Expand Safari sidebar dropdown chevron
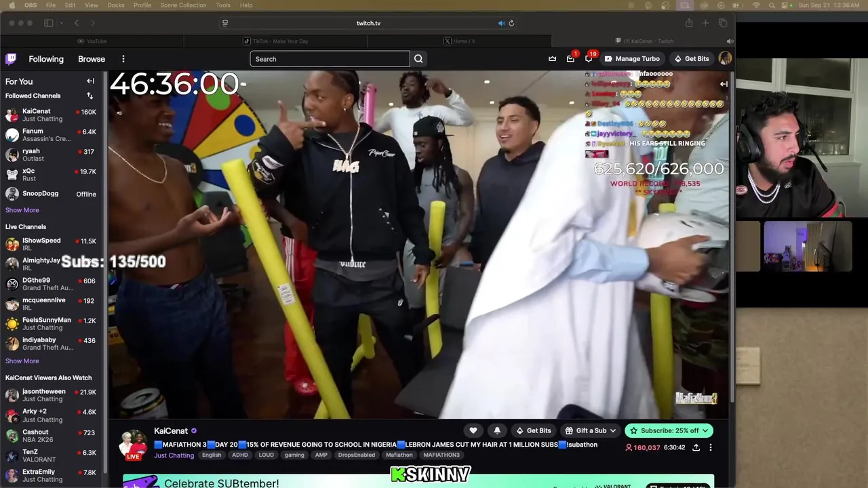868x488 pixels. click(x=61, y=23)
